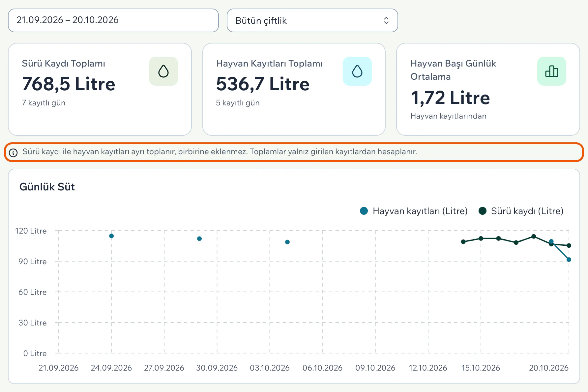Click the "120 Litre" y-axis label
The image size is (588, 392).
[31, 231]
